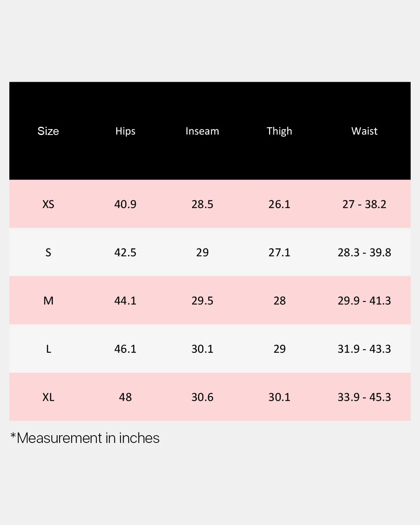Select the L size row label
Image resolution: width=420 pixels, height=525 pixels.
tap(48, 349)
